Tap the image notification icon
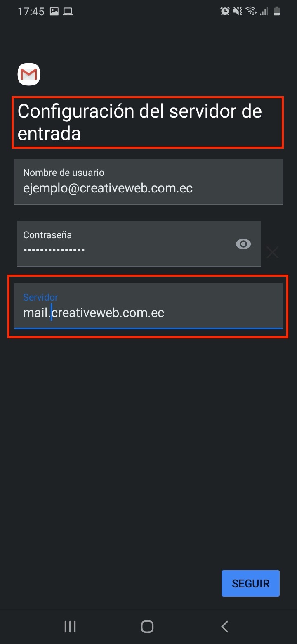 pyautogui.click(x=54, y=12)
